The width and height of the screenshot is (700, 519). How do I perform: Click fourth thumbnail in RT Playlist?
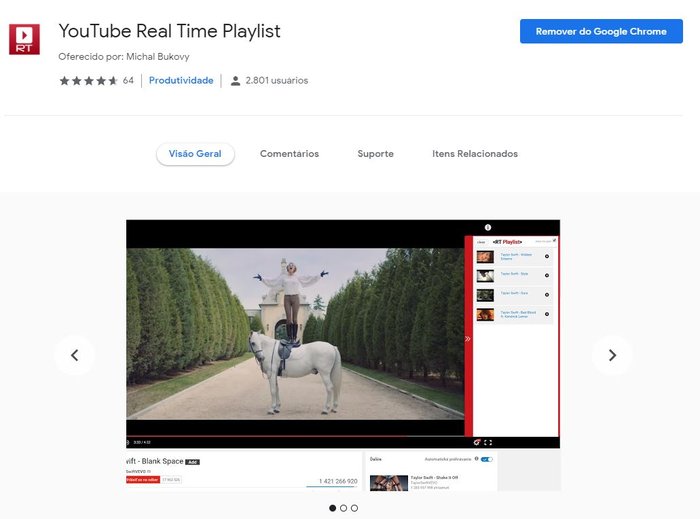coord(485,315)
